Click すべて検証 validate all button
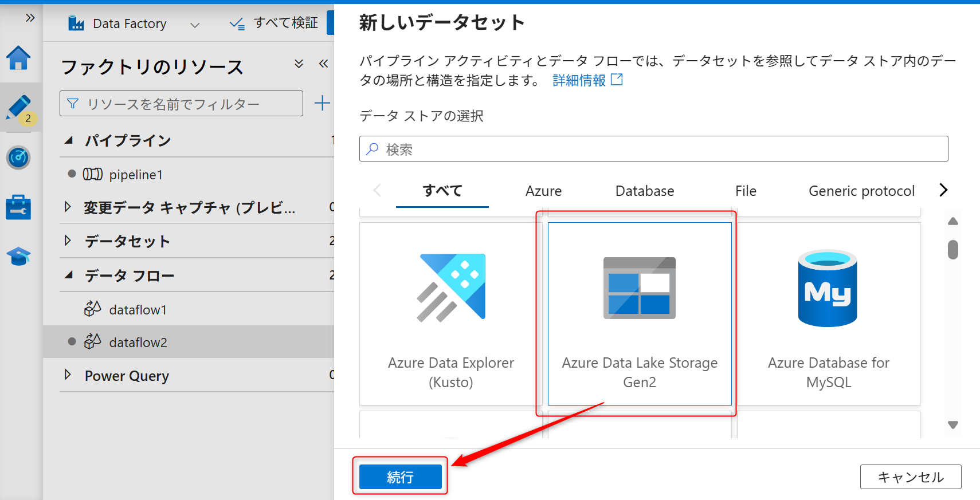This screenshot has width=980, height=500. click(x=274, y=23)
